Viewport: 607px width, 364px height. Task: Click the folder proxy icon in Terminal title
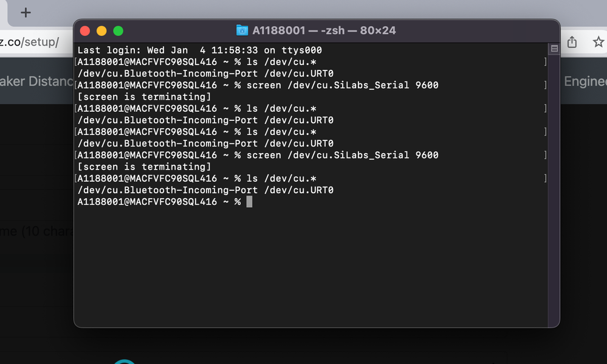[x=242, y=30]
